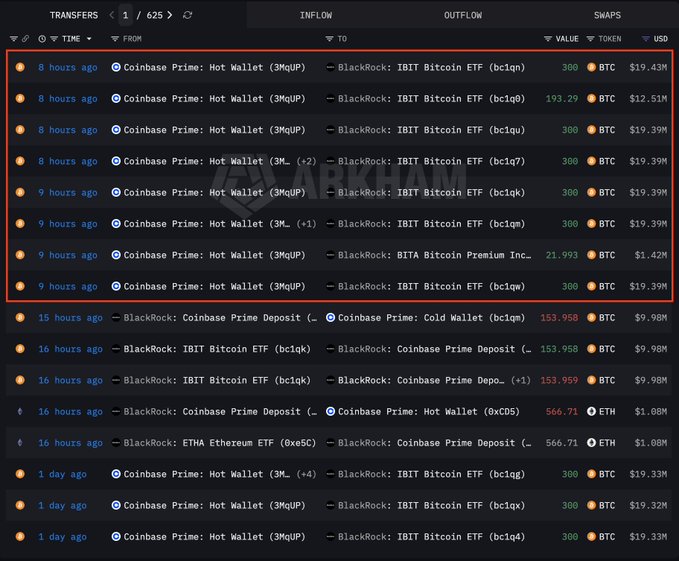679x561 pixels.
Task: Go to next transfers page arrow
Action: [x=170, y=15]
